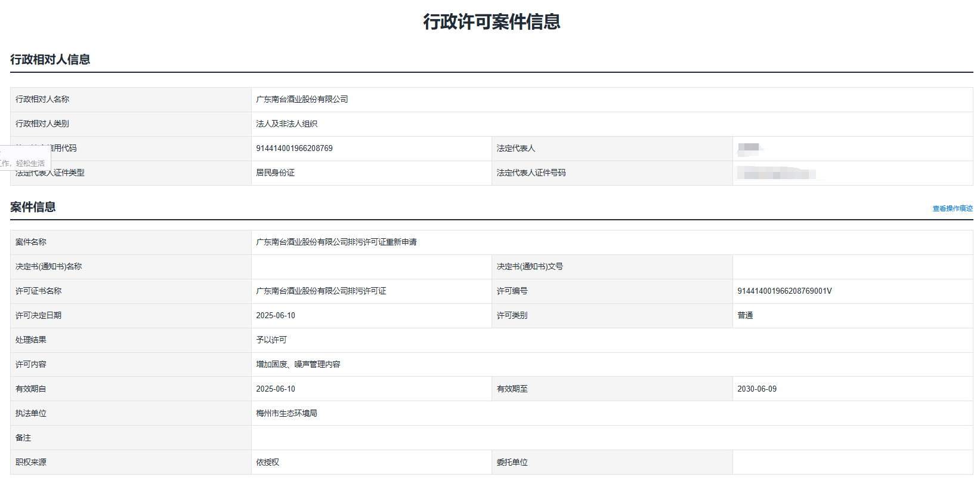Click the 法定代表人证件号码 label

click(531, 173)
